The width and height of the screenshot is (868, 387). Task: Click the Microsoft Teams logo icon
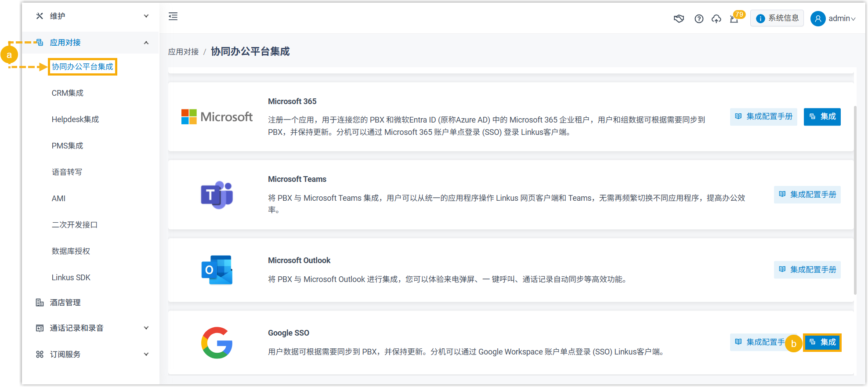click(217, 195)
